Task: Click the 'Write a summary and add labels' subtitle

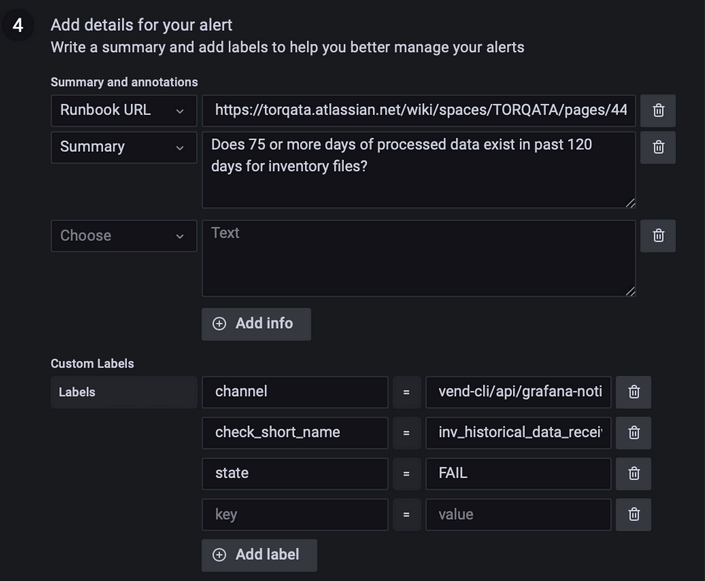Action: (287, 48)
